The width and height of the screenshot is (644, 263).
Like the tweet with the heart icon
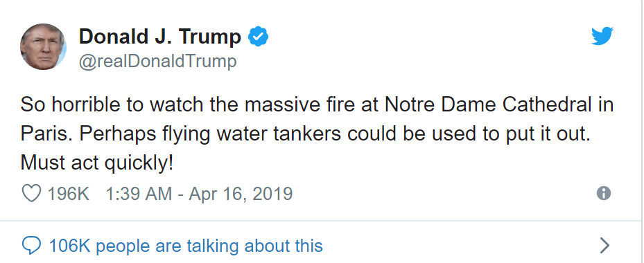(x=31, y=193)
